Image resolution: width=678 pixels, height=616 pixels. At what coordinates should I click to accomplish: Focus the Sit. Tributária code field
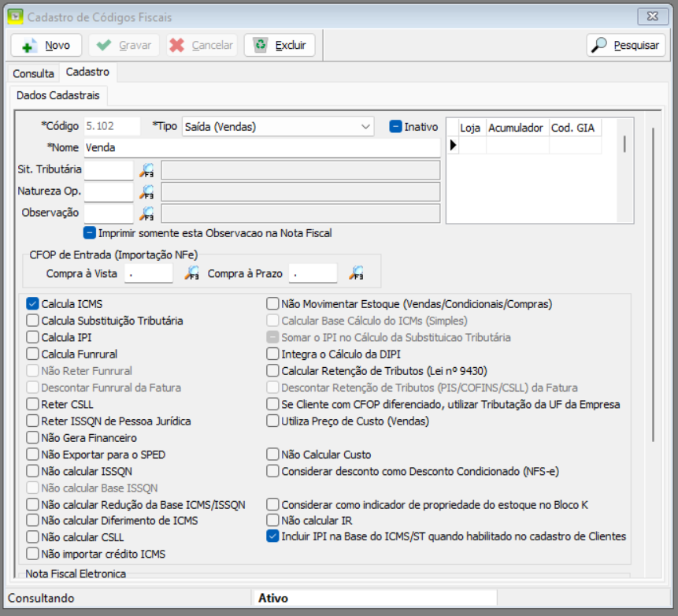(x=109, y=170)
